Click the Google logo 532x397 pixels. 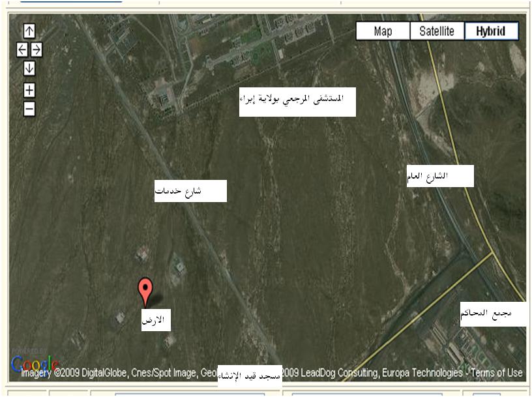(x=35, y=364)
